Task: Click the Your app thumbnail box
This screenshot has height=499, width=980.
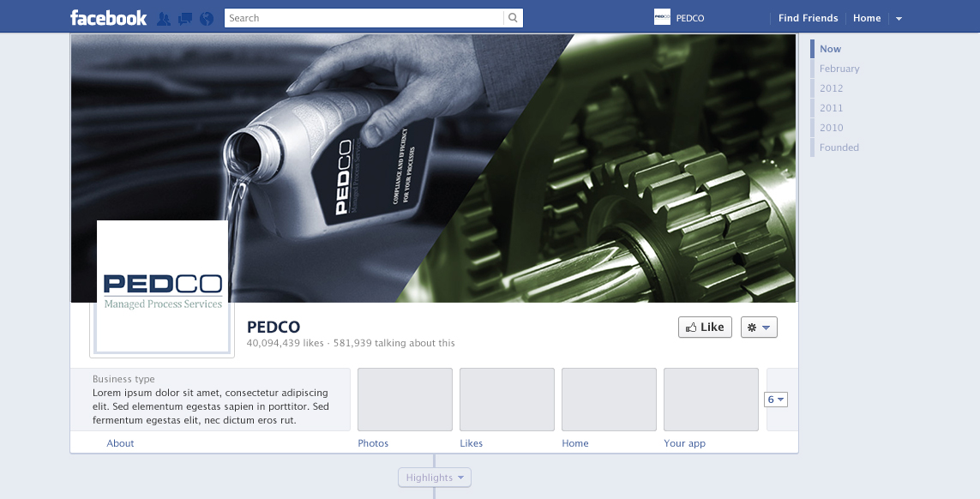Action: click(x=711, y=400)
